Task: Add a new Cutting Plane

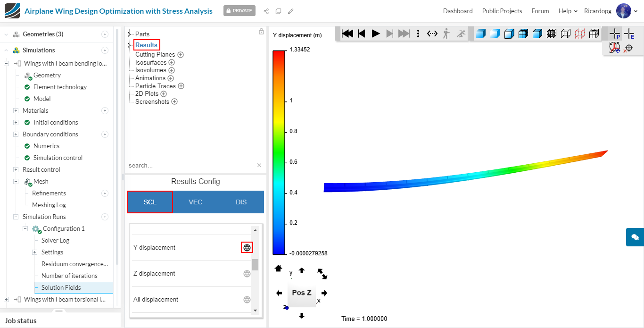Action: coord(181,55)
